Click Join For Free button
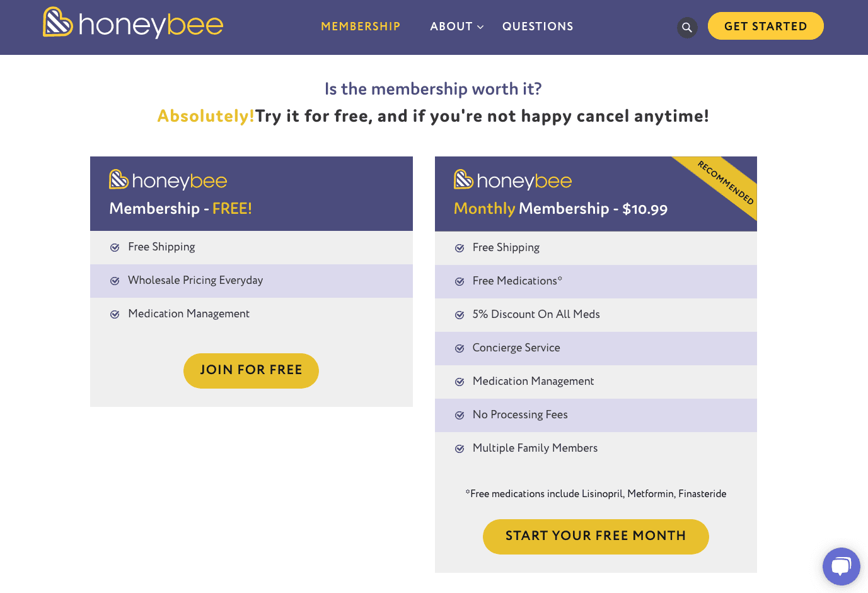 (251, 370)
